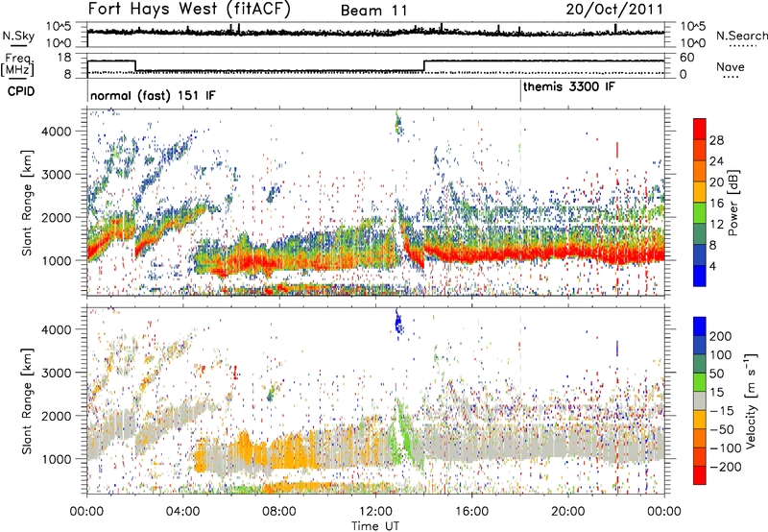This screenshot has width=768, height=532.
Task: Click the 'Velocity [m s-1]' colorbar label
Action: tap(750, 400)
